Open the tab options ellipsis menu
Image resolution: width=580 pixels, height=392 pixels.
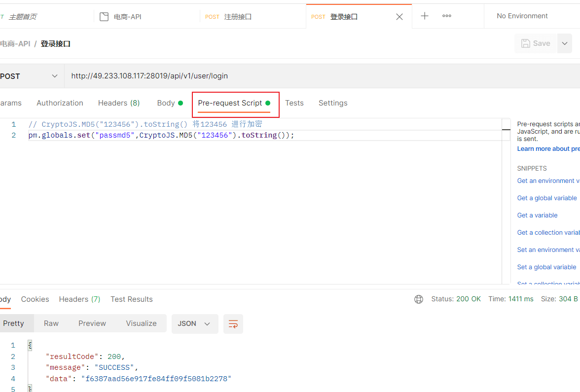pos(446,16)
